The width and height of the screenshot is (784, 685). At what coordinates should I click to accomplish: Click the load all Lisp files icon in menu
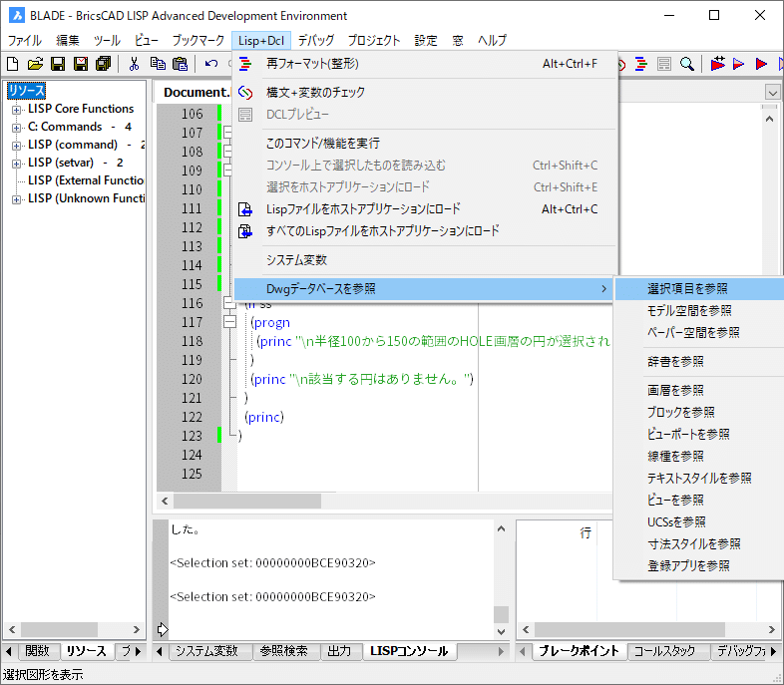coord(245,231)
